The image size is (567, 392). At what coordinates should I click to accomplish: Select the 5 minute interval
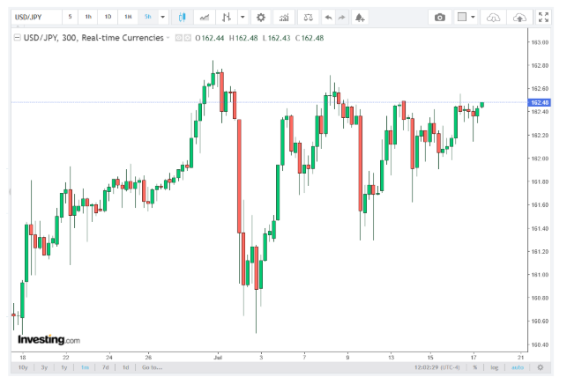pos(70,17)
